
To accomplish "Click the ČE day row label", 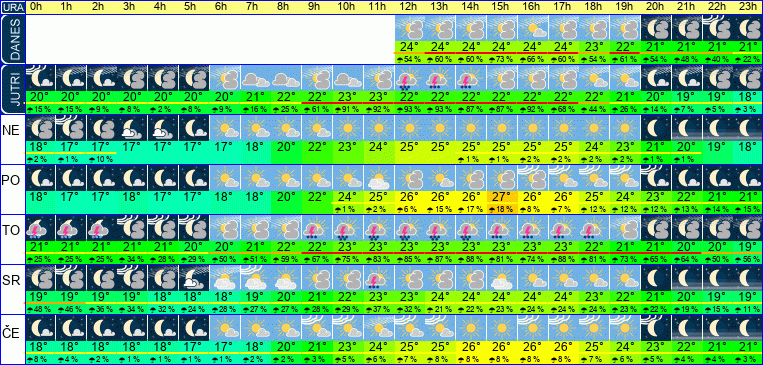I will [x=11, y=330].
